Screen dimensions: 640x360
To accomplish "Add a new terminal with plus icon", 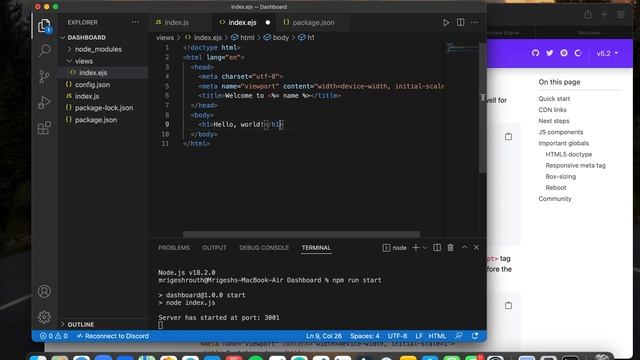I will click(x=416, y=248).
